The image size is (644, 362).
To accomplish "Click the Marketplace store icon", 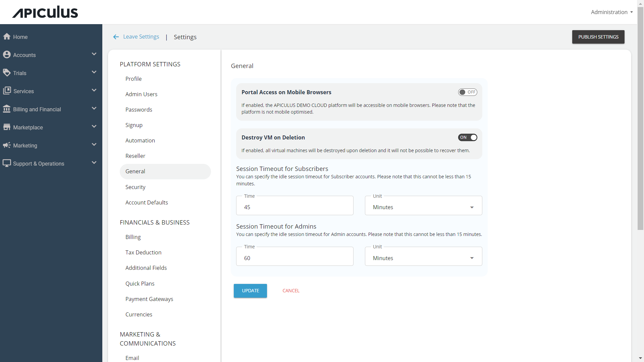I will pos(7,127).
